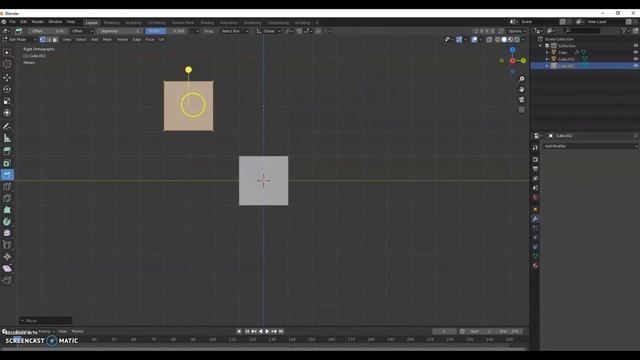The height and width of the screenshot is (360, 640).
Task: Select the Shear tool
Action: tap(7, 269)
